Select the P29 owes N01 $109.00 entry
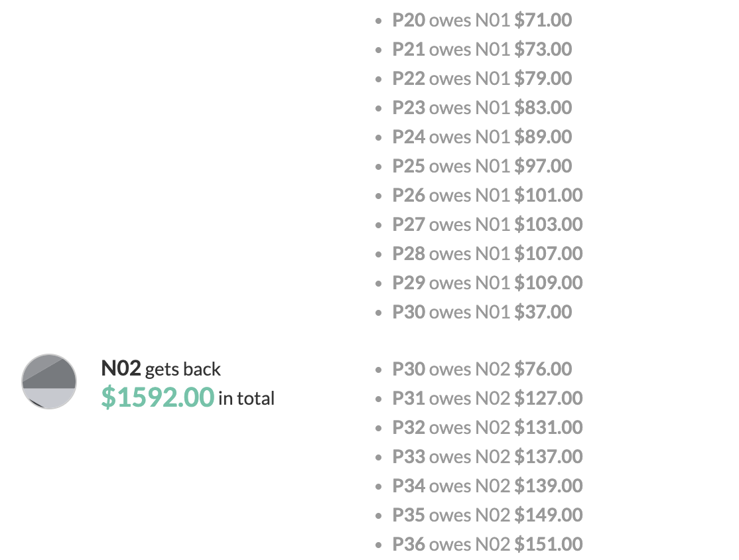Image resolution: width=739 pixels, height=560 pixels. (x=487, y=283)
